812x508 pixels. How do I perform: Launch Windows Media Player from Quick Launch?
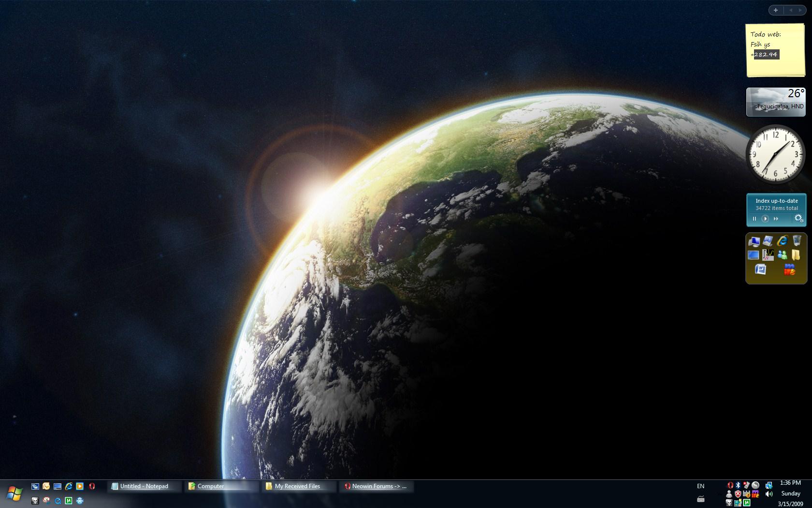point(80,486)
